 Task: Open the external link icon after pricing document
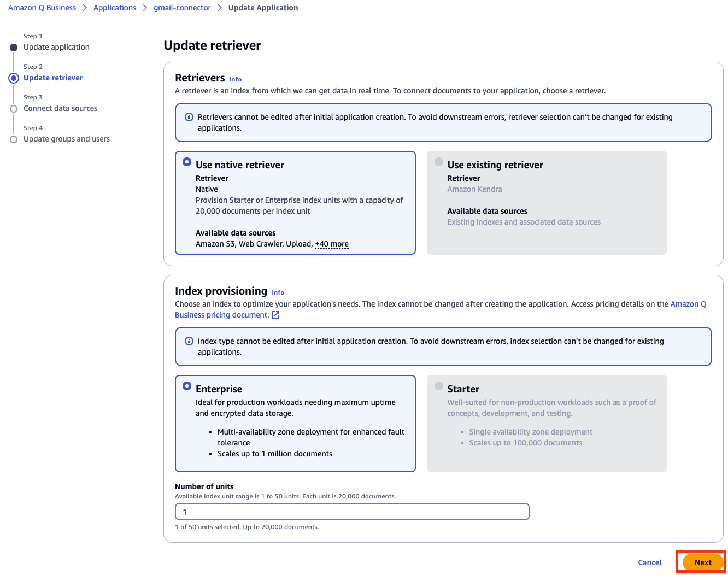(275, 315)
